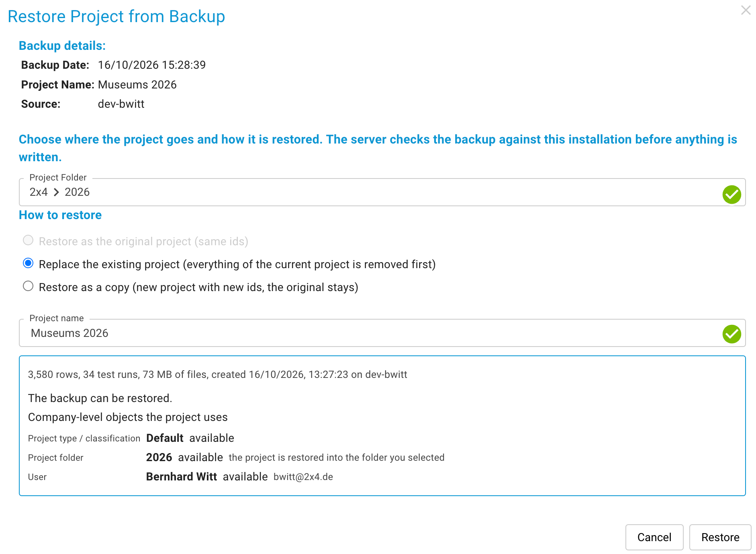The width and height of the screenshot is (756, 554).
Task: Click '2x4' in the folder path
Action: (x=39, y=192)
